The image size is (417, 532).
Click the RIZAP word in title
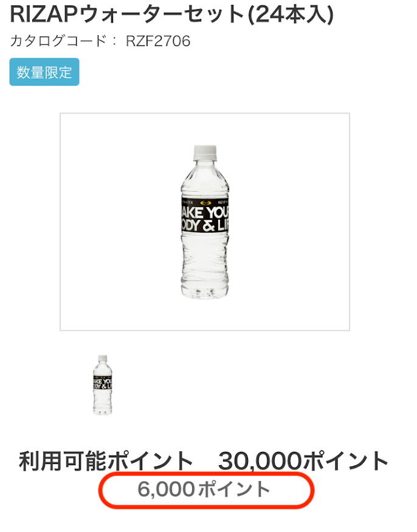[44, 14]
